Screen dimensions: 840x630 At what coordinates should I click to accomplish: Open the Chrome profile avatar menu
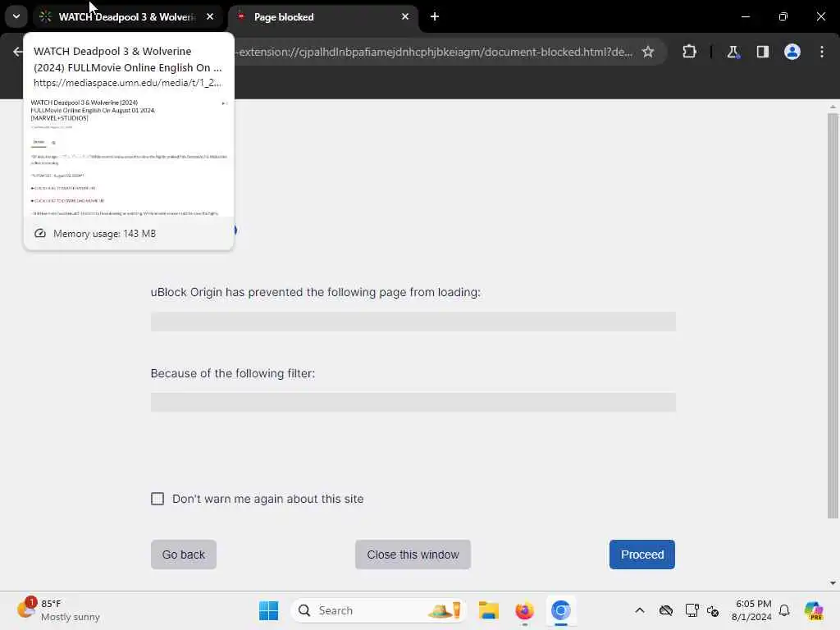point(792,52)
